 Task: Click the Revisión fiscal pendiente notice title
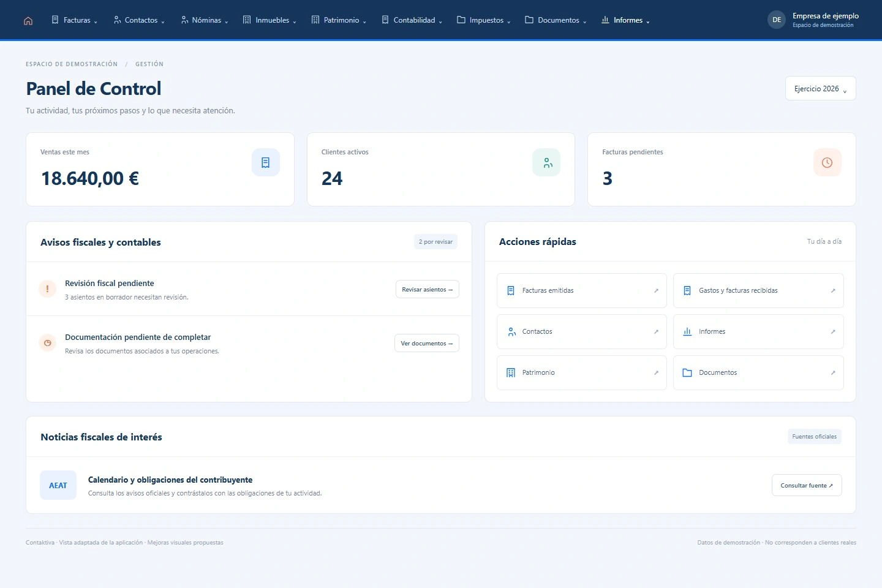(110, 283)
